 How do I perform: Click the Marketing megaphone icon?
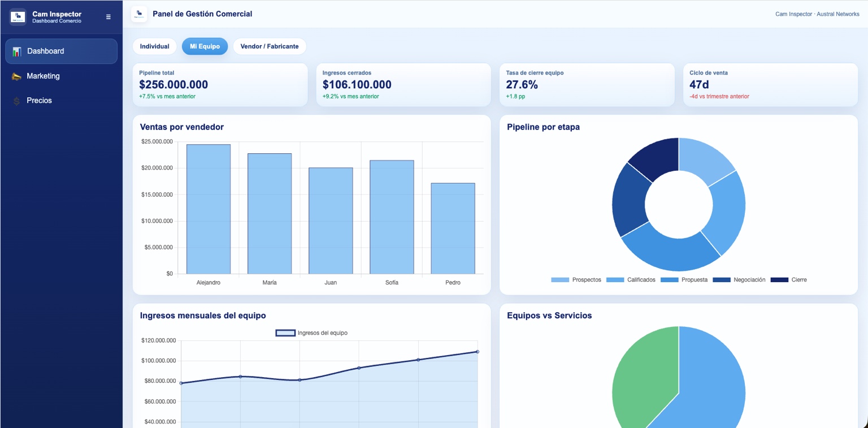(x=17, y=76)
